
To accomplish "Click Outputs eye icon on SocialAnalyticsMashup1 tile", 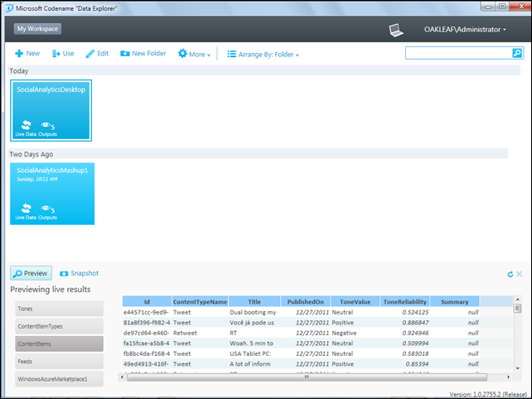I will pos(46,209).
